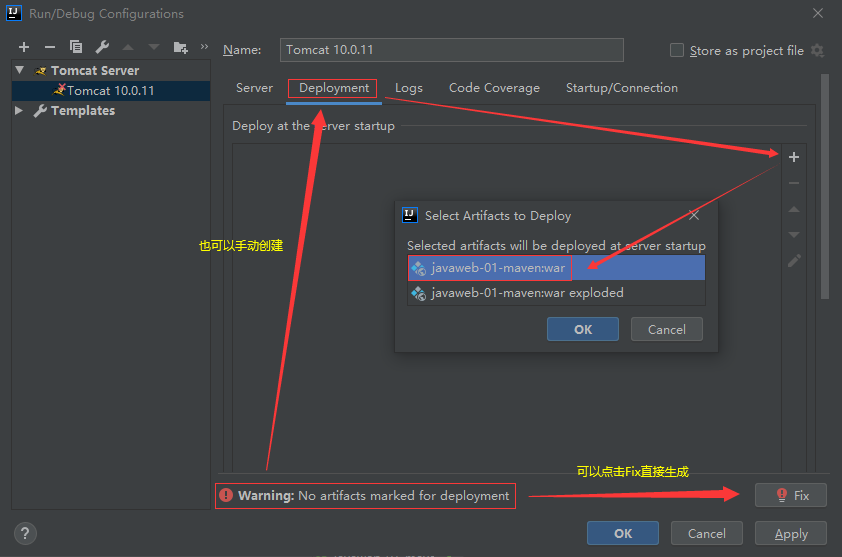Add new configuration with plus icon
Viewport: 842px width, 557px height.
click(x=24, y=47)
